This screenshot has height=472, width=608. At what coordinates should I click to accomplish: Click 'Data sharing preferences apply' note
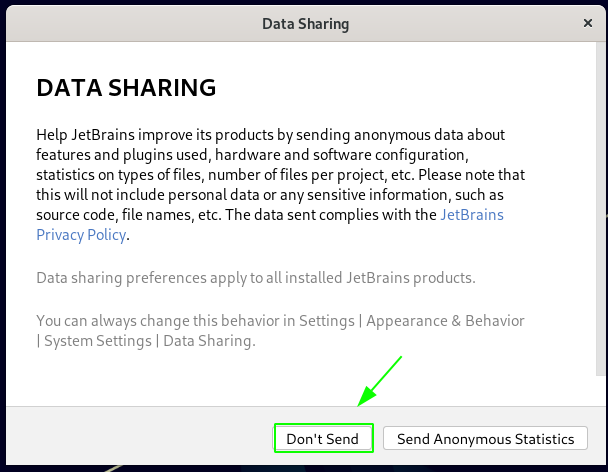click(255, 277)
